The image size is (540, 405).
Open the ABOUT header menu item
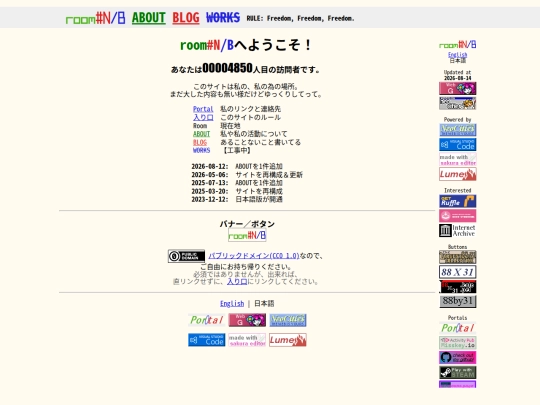[149, 18]
